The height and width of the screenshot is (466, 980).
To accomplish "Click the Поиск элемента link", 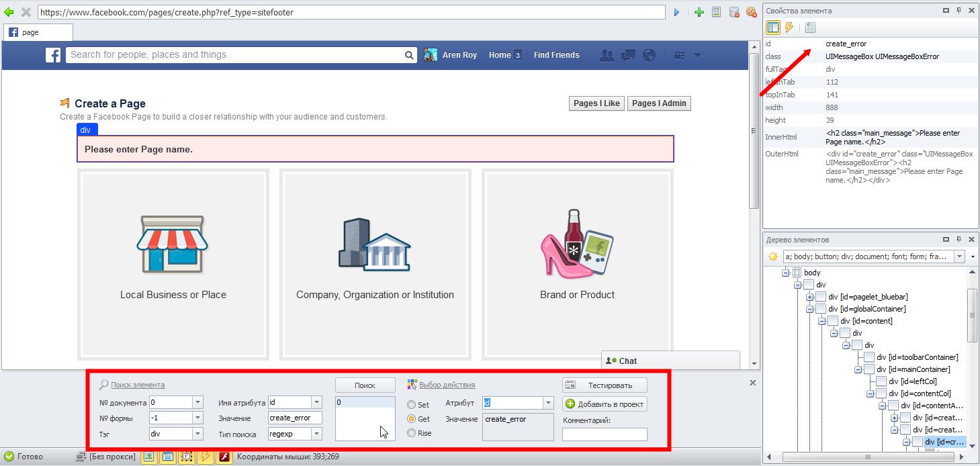I will click(138, 385).
